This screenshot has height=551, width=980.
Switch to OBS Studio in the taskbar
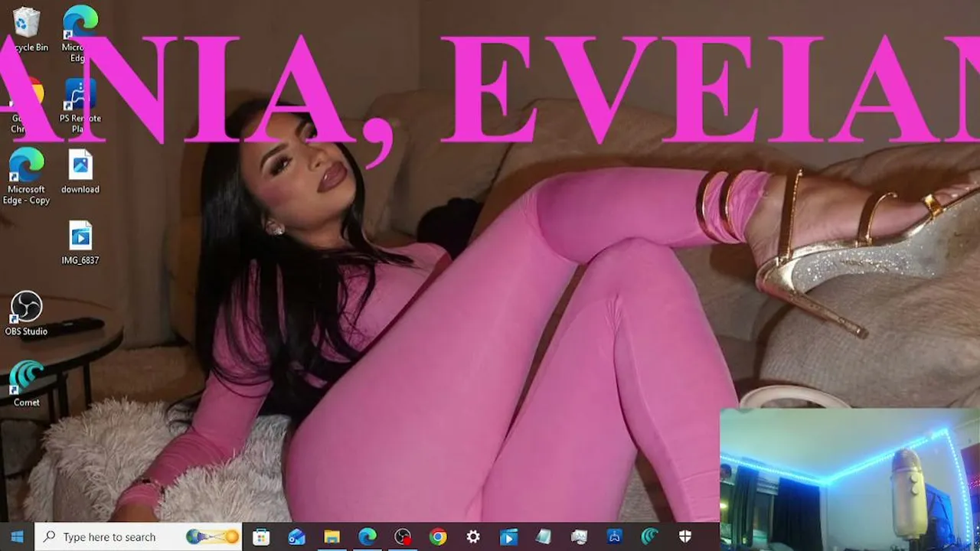(403, 536)
